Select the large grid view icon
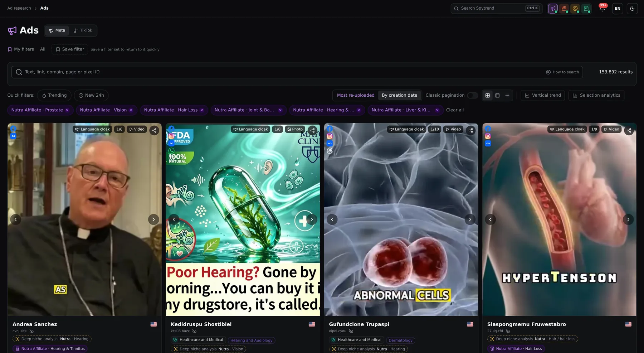The image size is (644, 353). (487, 95)
